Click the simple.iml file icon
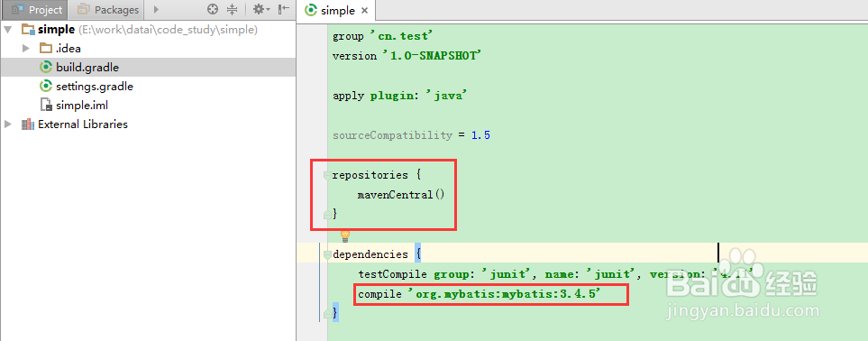Viewport: 868px width, 341px height. tap(46, 106)
